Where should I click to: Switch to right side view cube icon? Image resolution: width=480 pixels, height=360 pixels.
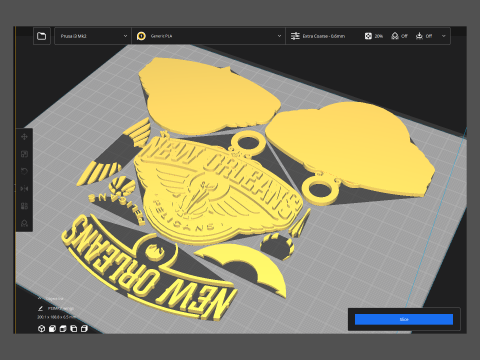coord(84,329)
